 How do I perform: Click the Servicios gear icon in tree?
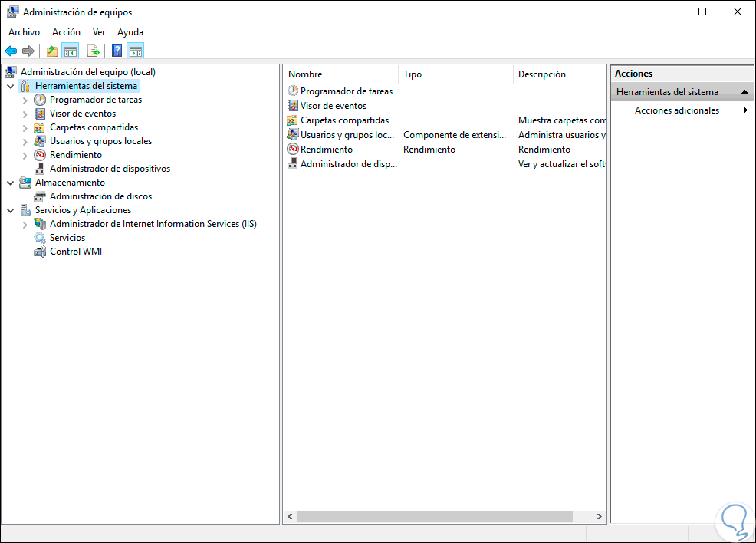pyautogui.click(x=40, y=238)
